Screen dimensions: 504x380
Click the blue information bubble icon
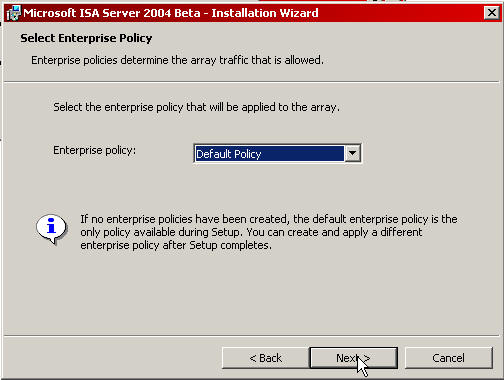pyautogui.click(x=51, y=229)
